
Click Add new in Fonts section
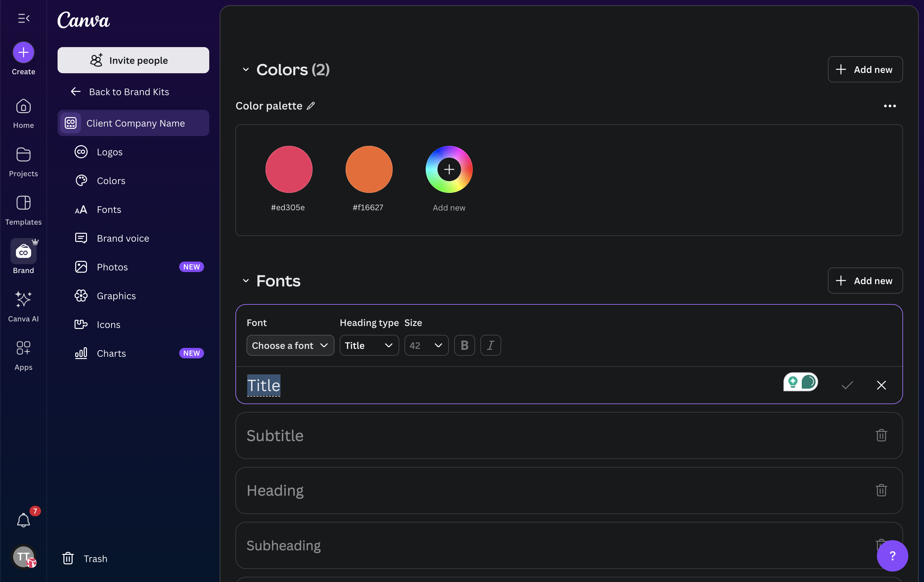(x=865, y=281)
